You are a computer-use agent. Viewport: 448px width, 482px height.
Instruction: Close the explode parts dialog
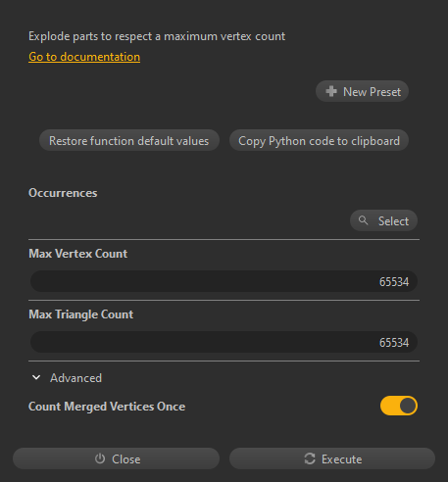[x=116, y=458]
